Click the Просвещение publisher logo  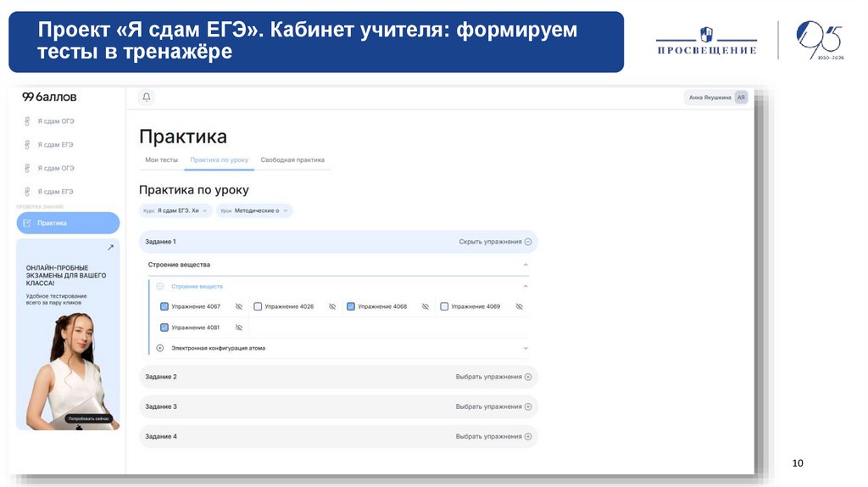706,41
